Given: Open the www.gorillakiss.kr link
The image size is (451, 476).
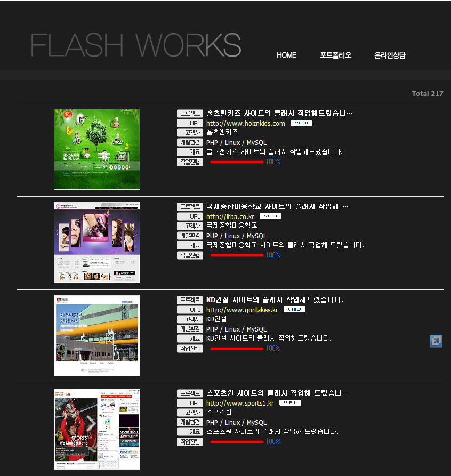Looking at the screenshot, I should click(x=241, y=310).
